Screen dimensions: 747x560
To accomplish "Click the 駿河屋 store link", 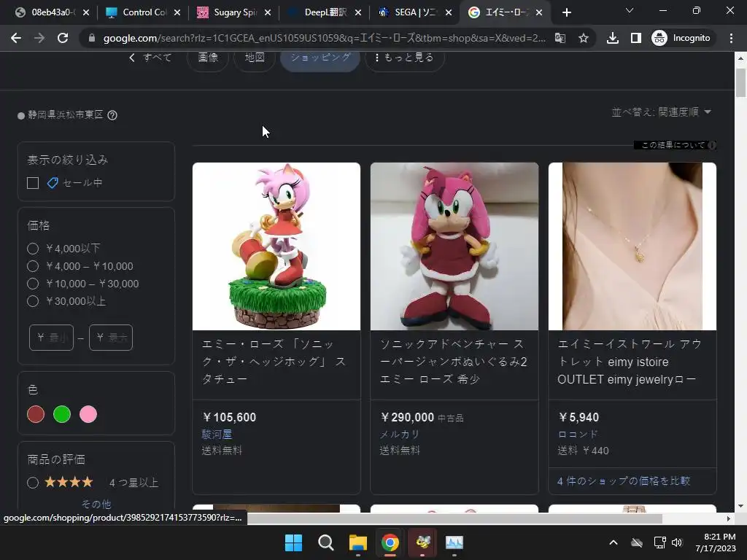I will click(217, 435).
